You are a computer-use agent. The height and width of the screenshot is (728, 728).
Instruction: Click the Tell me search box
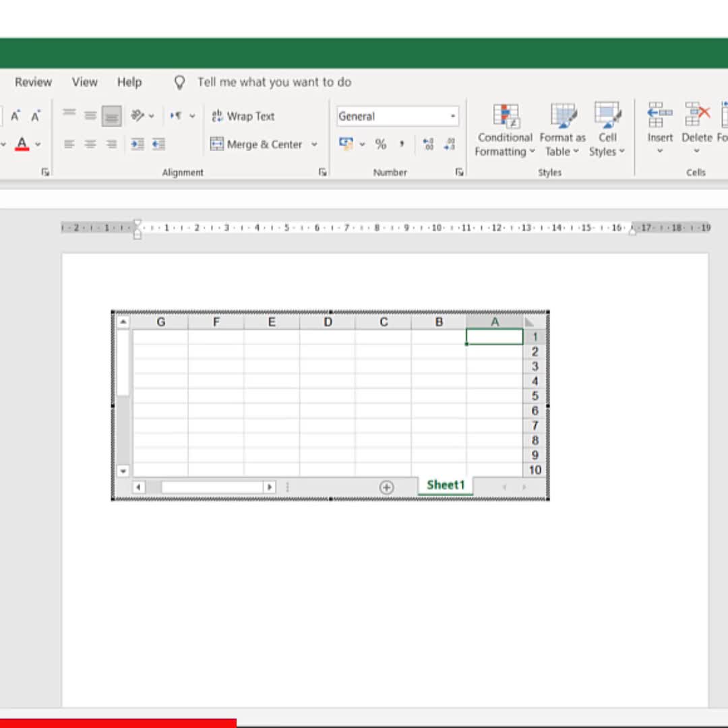(x=274, y=82)
